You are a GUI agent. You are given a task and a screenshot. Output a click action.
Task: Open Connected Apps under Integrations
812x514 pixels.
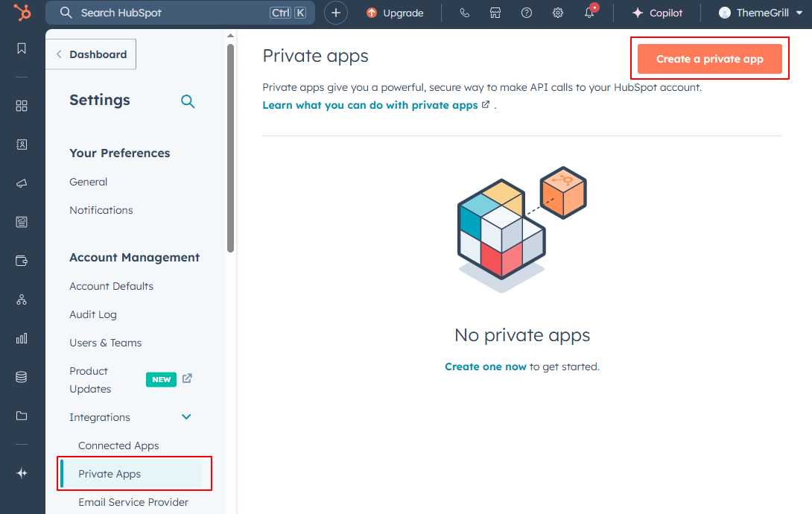coord(118,445)
